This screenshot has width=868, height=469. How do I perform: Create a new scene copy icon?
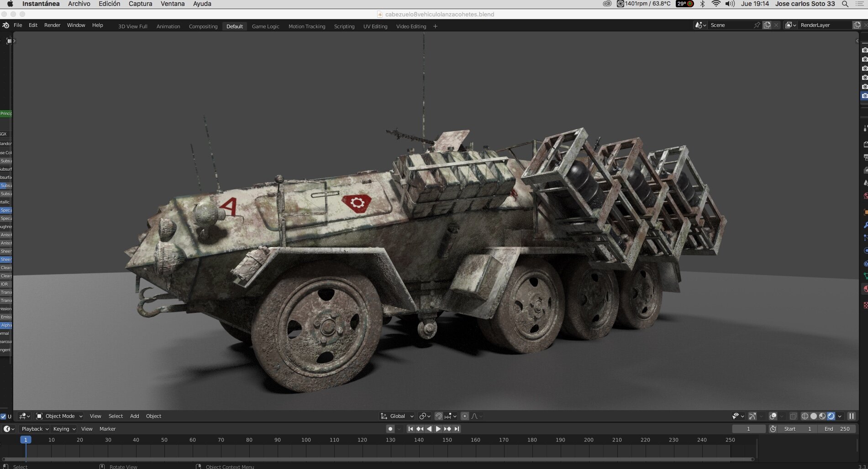tap(767, 25)
